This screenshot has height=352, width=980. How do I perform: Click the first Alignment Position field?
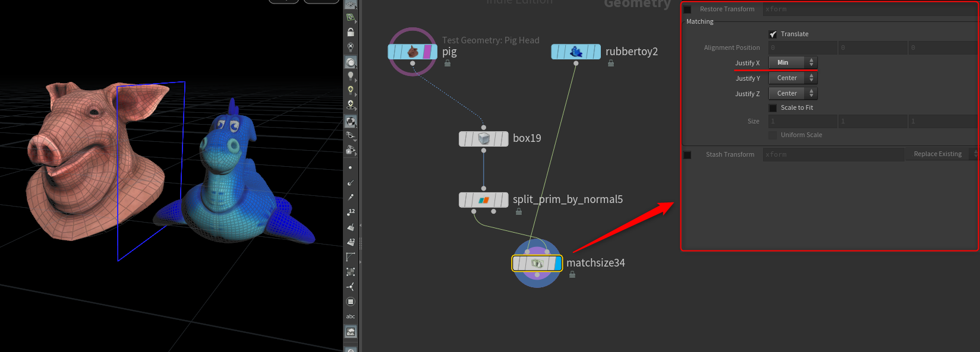[802, 47]
